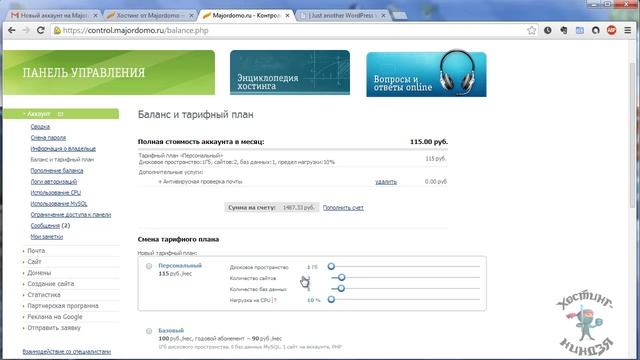Expand the 'Создание сайта' sidebar section

tap(51, 284)
